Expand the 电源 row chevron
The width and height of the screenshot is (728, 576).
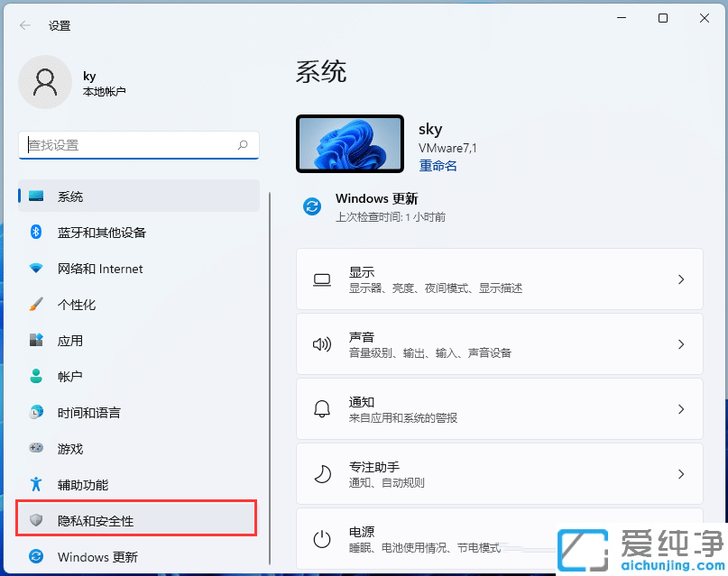681,538
